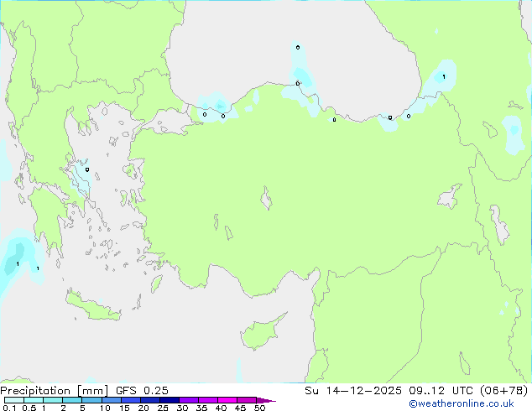Click the 0.1 to 0.5 mm legend swatch
The image size is (532, 411).
click(x=14, y=400)
